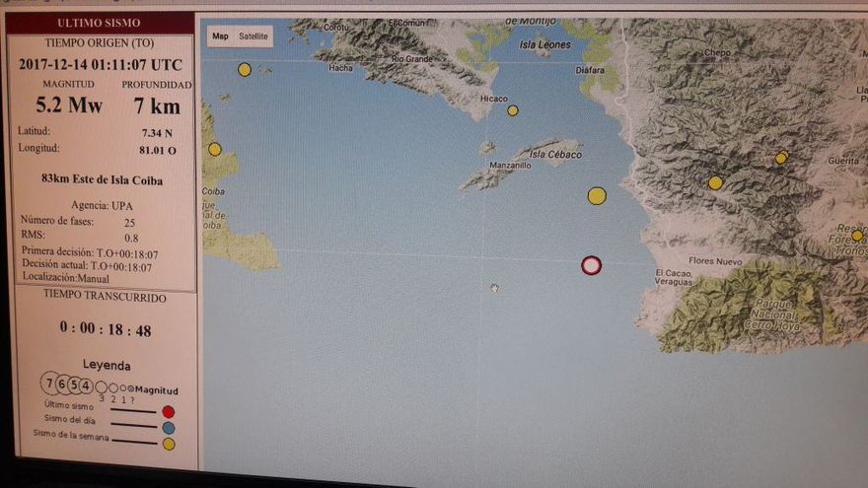Click blue 'Sismo del día' legend dot
The image size is (868, 488).
point(168,427)
